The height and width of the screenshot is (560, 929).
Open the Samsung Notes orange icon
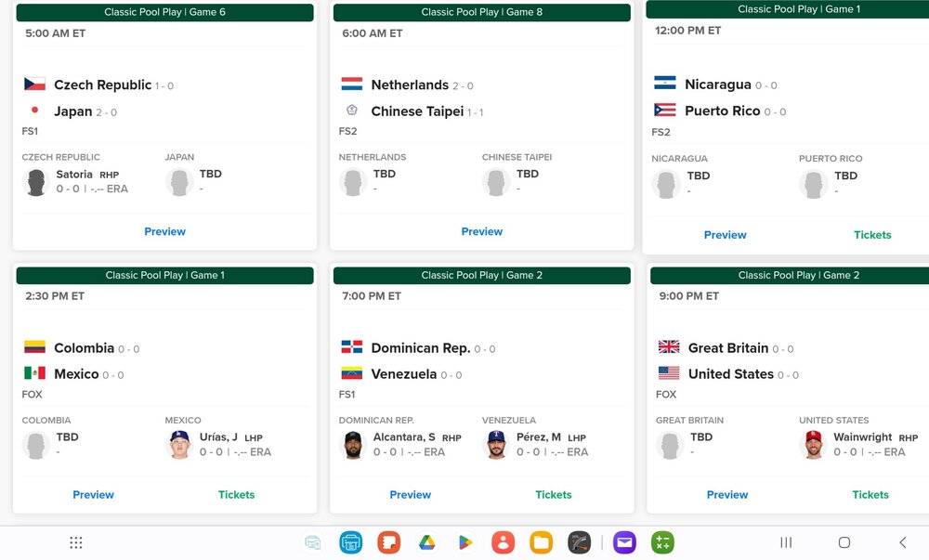[389, 542]
